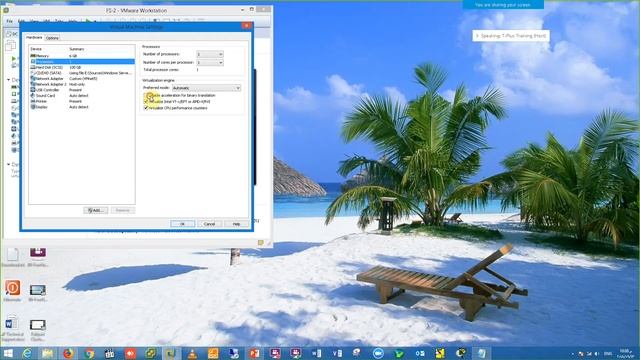Click the Remove button
Viewport: 640px width, 360px height.
(x=122, y=210)
